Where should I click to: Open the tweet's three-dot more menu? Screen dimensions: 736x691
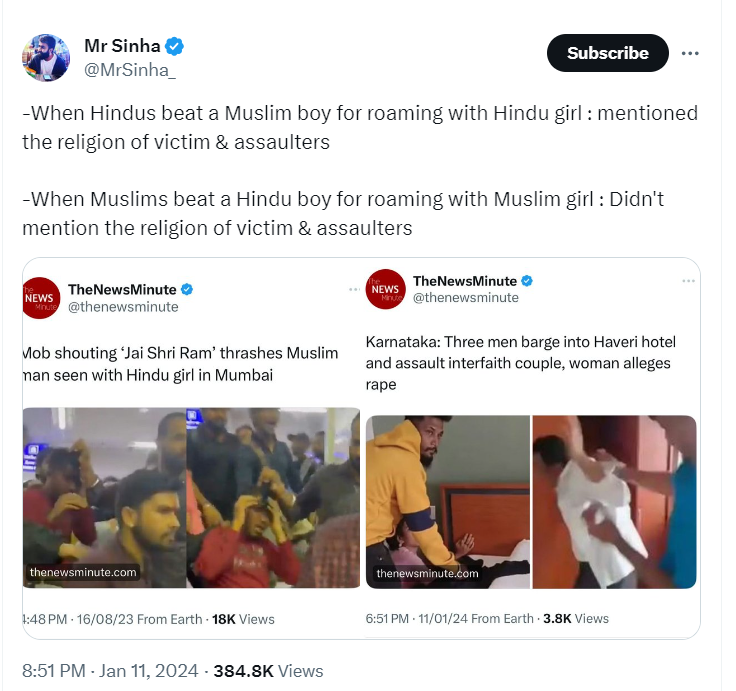(690, 53)
